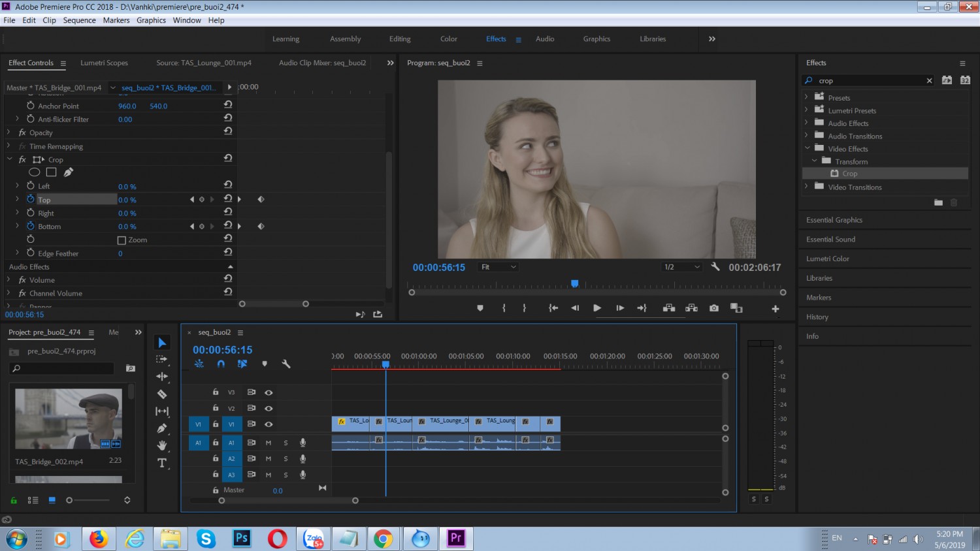Select the Type tool

point(162,463)
